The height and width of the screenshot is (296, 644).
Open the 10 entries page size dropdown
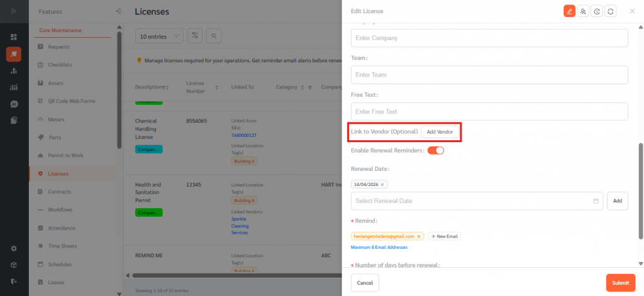click(x=159, y=36)
